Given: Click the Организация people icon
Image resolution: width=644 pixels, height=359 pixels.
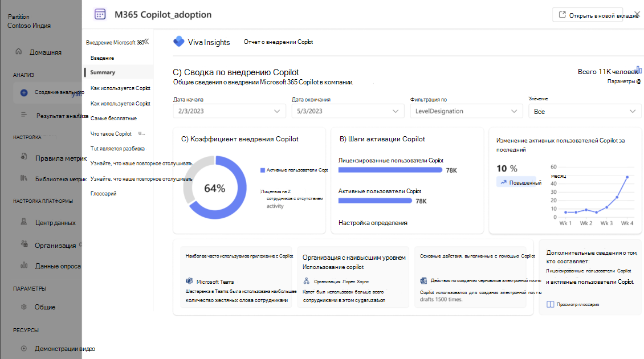Looking at the screenshot, I should (x=25, y=243).
